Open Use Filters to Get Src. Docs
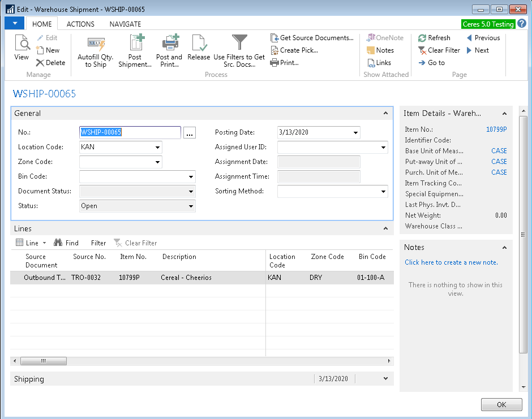Screen dimensions: 532x419 click(239, 44)
